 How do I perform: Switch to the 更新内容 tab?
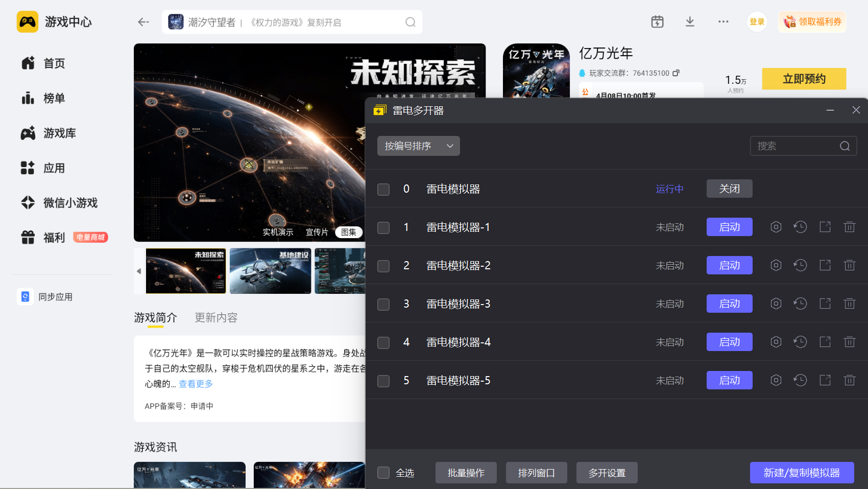point(216,318)
